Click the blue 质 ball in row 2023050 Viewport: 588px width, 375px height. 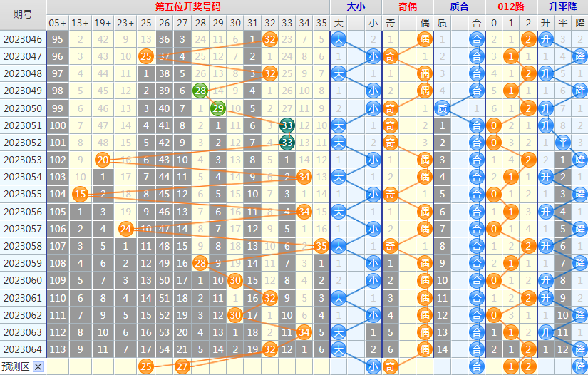coord(442,108)
